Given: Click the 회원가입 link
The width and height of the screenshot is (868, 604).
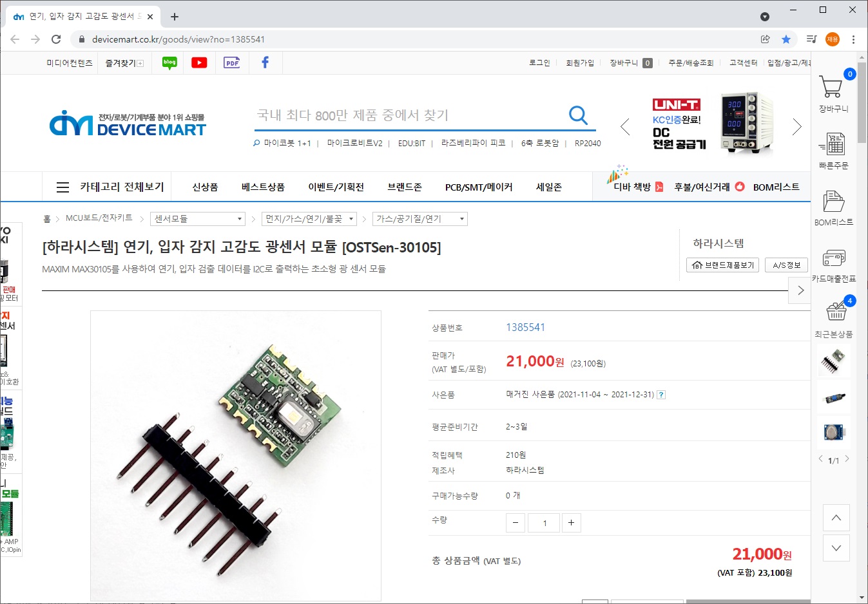Looking at the screenshot, I should pos(580,62).
